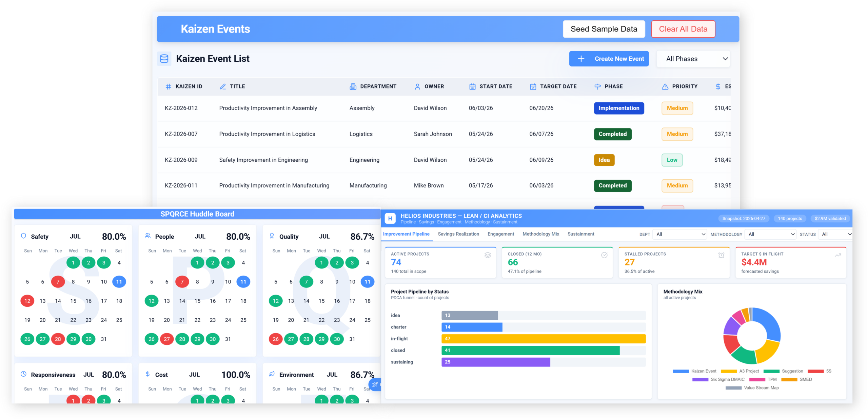This screenshot has height=419, width=868.
Task: Click the people icon on the People card
Action: [147, 236]
